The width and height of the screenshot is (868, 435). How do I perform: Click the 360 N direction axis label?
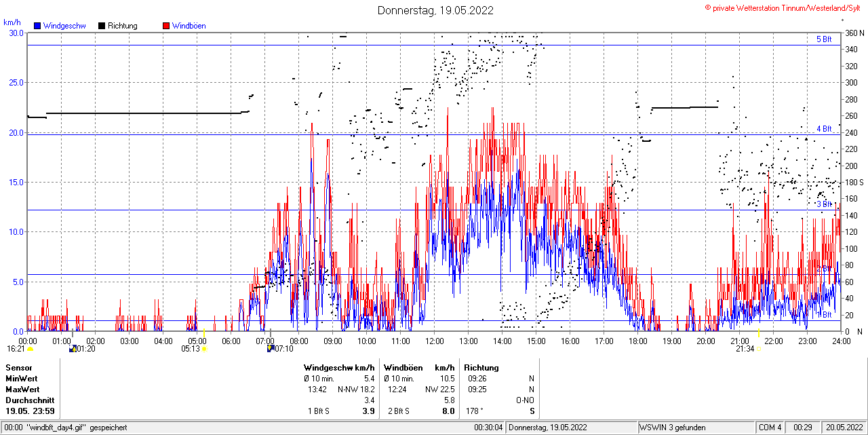854,33
